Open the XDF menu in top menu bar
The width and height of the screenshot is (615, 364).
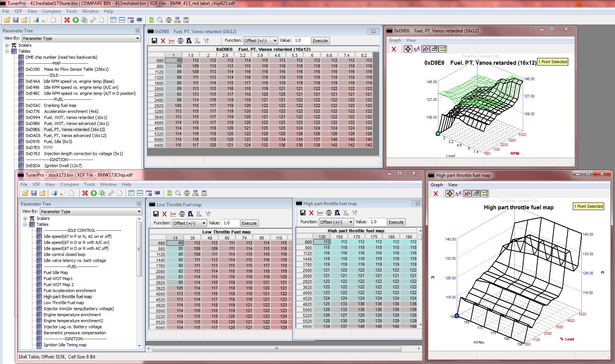18,11
